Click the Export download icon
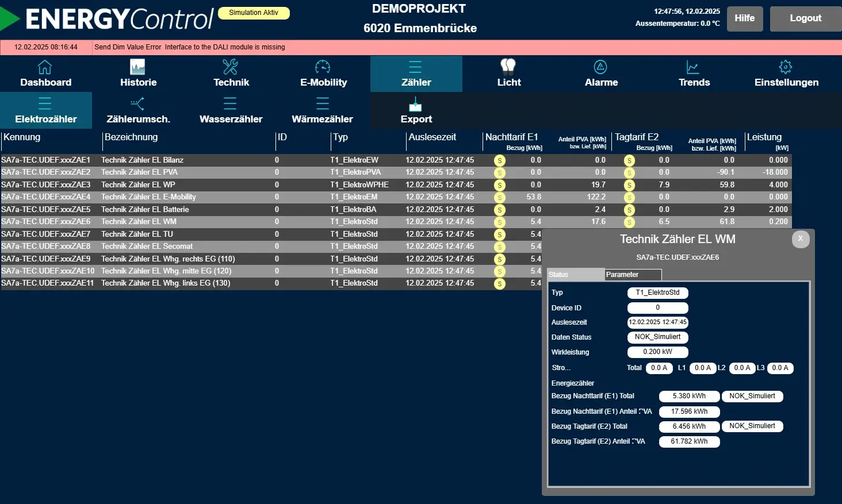 click(415, 104)
